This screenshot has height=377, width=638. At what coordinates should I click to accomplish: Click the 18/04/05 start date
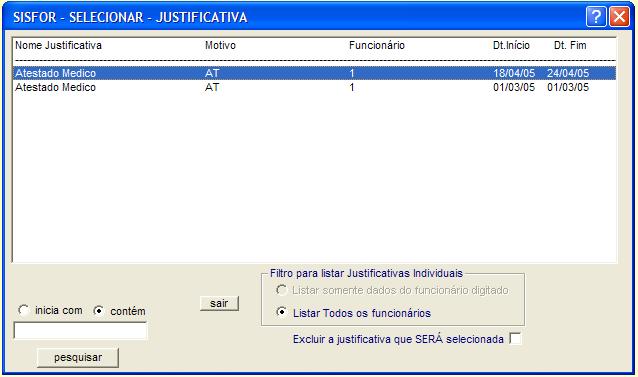514,73
